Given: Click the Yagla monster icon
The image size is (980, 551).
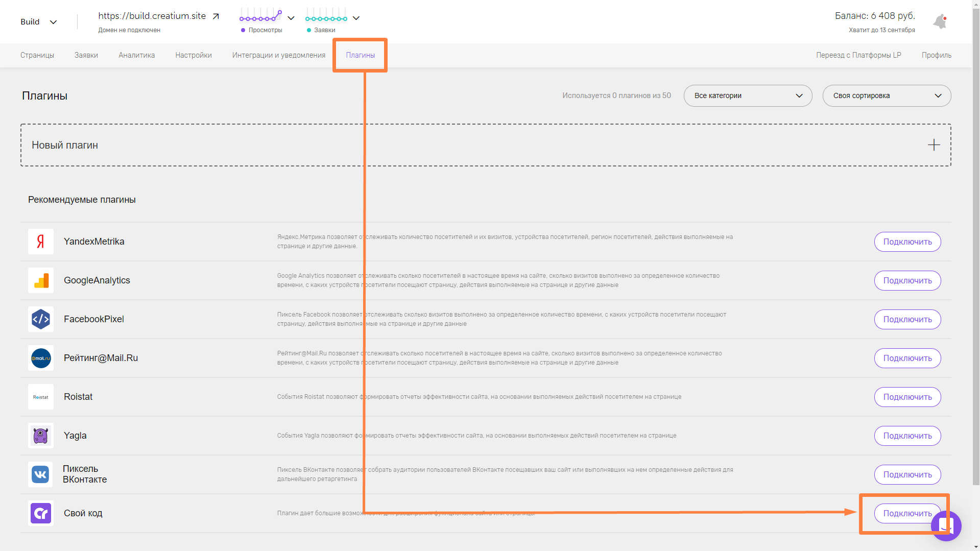Looking at the screenshot, I should (x=41, y=436).
